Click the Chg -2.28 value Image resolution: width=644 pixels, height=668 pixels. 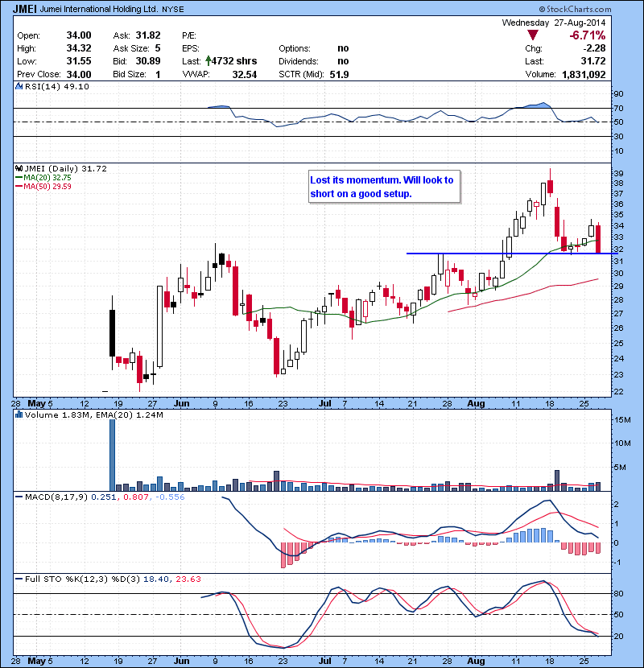pyautogui.click(x=595, y=48)
